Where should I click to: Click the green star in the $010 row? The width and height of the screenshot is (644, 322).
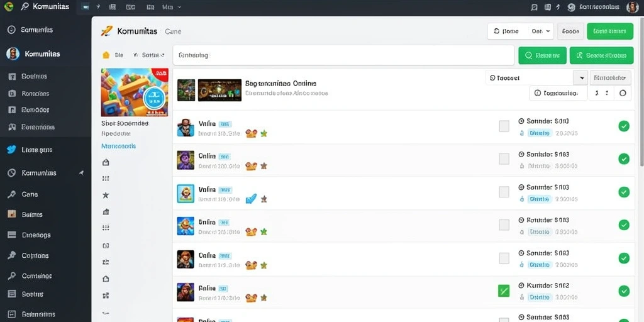click(x=264, y=133)
